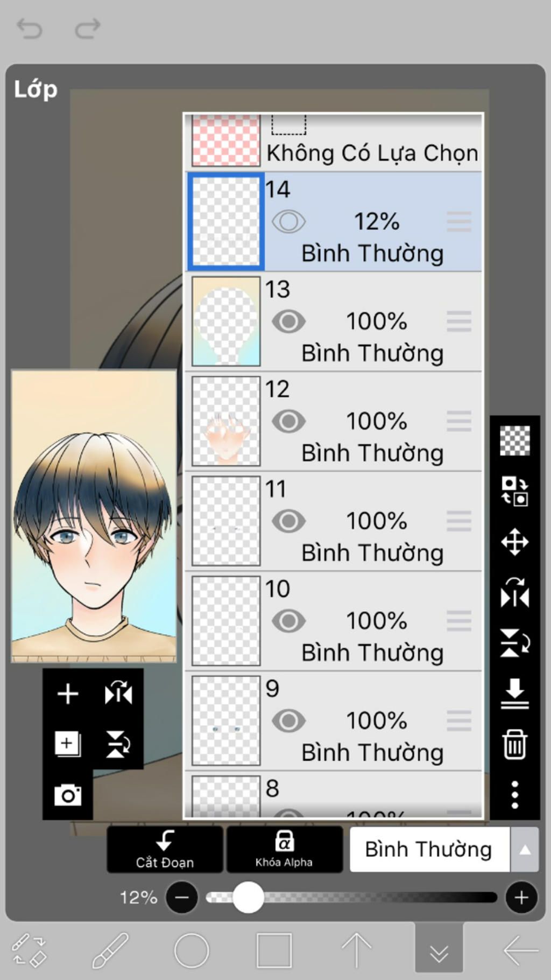Select layer 12 row
Viewport: 551px width, 980px height.
(334, 422)
